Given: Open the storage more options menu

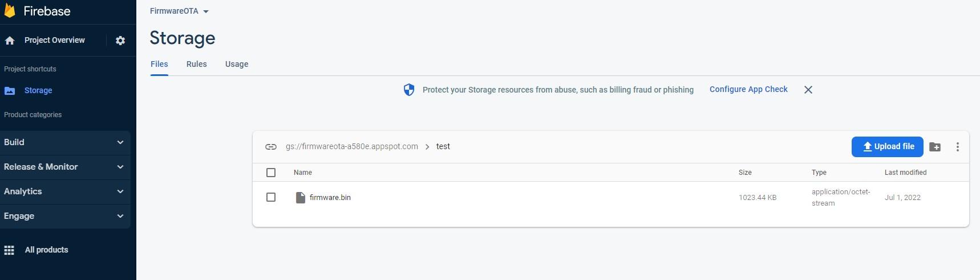Looking at the screenshot, I should (958, 147).
